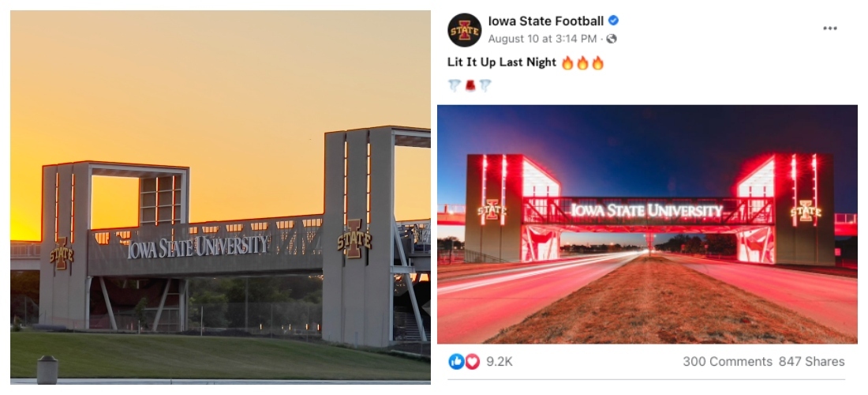Click the first tornado emoji

(455, 85)
